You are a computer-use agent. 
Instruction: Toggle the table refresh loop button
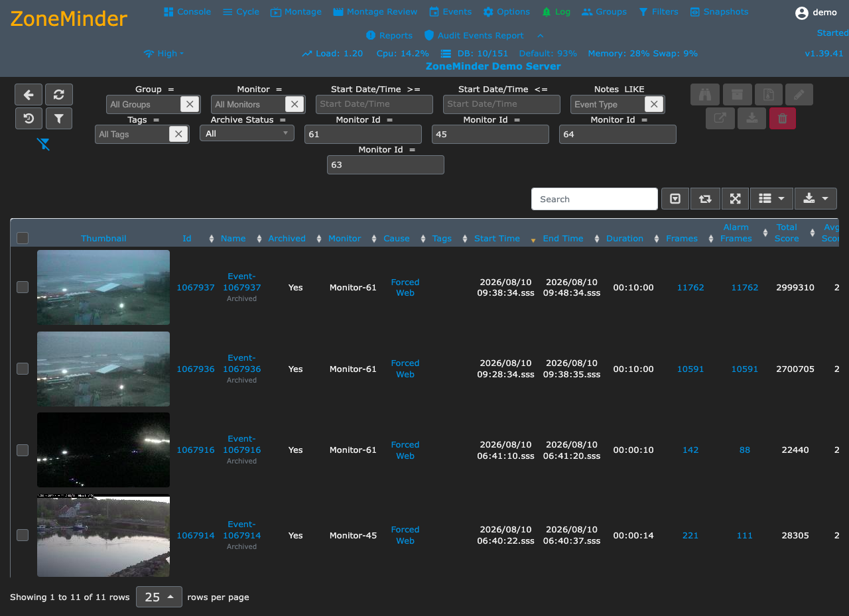coord(705,199)
